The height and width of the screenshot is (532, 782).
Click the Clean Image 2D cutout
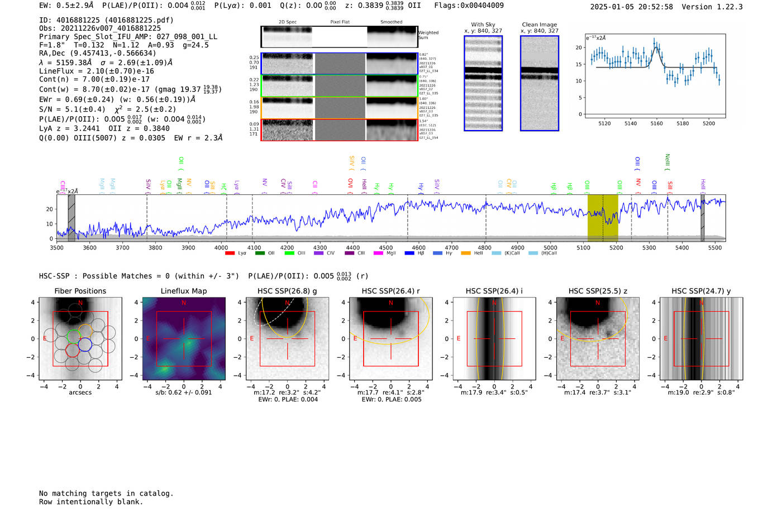(540, 83)
